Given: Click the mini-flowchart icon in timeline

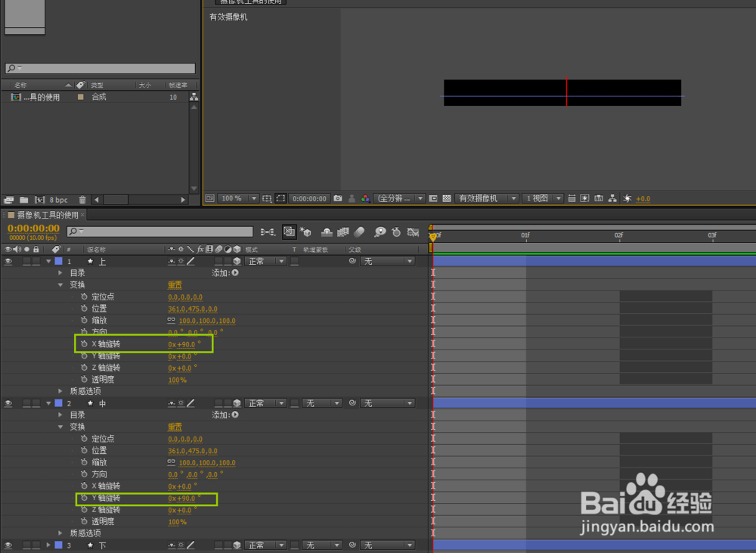Looking at the screenshot, I should [x=268, y=232].
